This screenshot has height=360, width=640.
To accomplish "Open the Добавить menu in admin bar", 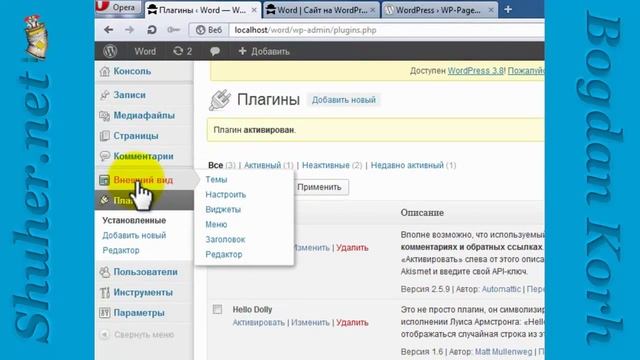I will (x=264, y=51).
